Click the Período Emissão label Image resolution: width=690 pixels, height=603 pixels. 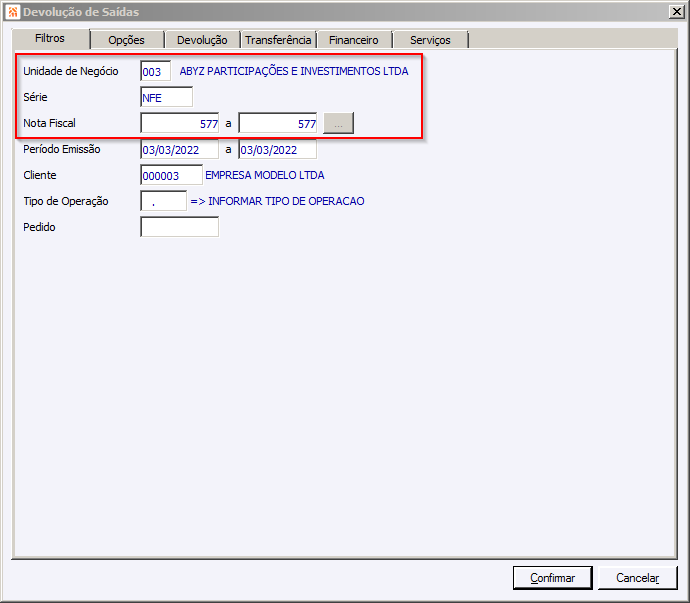[x=62, y=149]
